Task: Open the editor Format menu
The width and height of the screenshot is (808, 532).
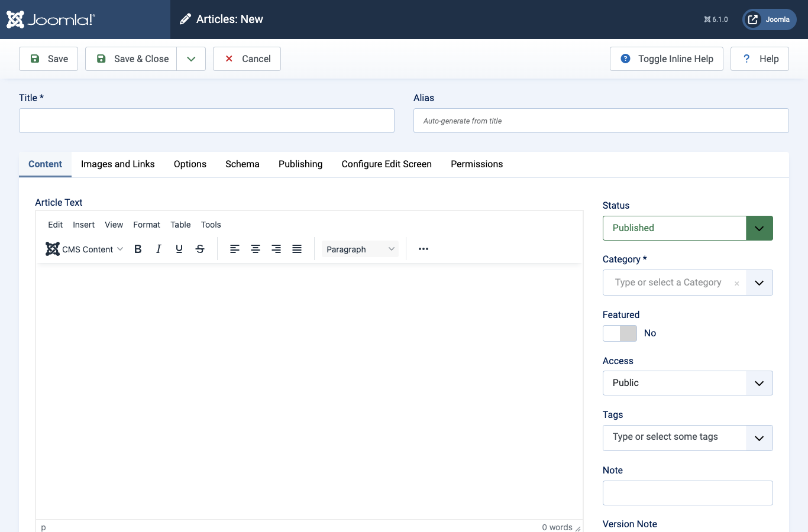Action: 147,225
